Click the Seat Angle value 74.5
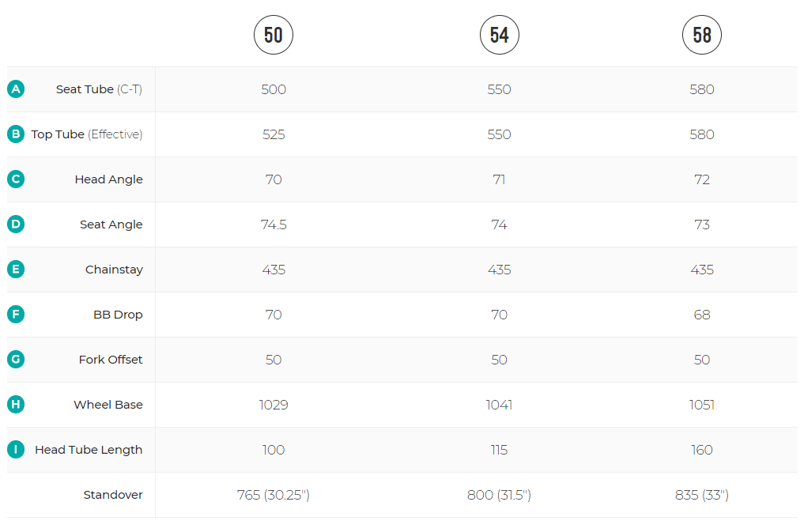The height and width of the screenshot is (532, 804). coord(274,224)
